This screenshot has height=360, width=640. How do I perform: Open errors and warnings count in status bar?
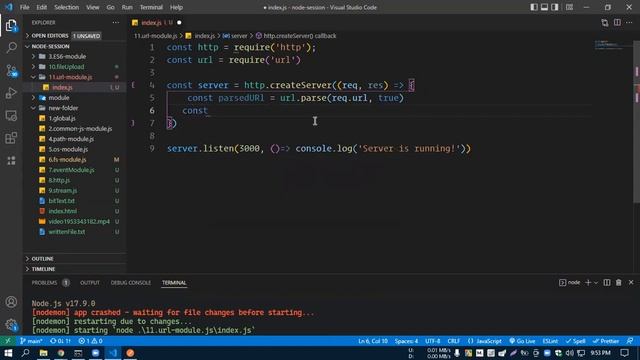tap(90, 341)
